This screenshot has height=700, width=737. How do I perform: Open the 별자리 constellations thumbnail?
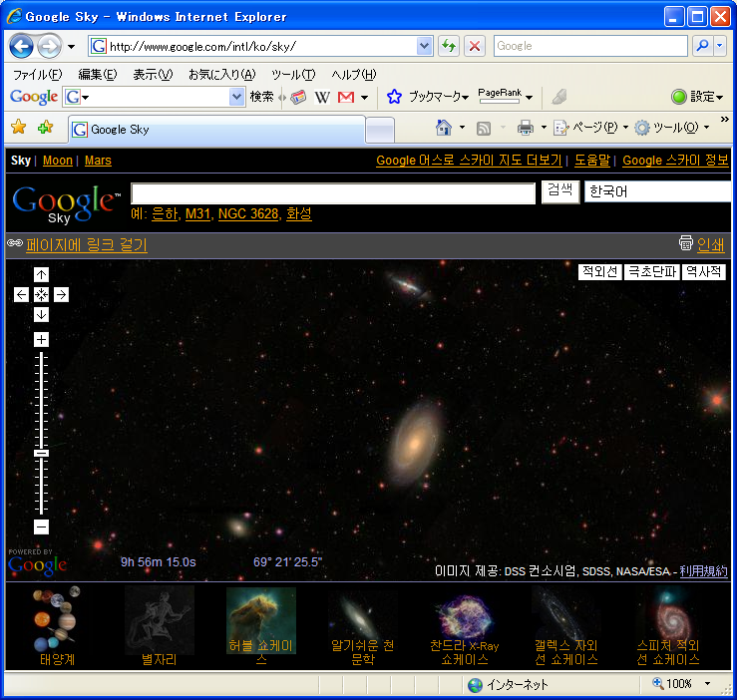tap(160, 625)
